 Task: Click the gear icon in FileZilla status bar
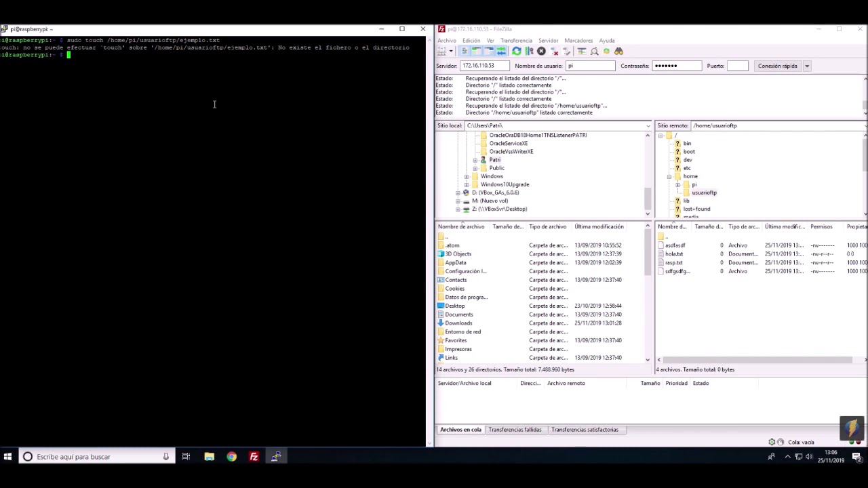(772, 443)
